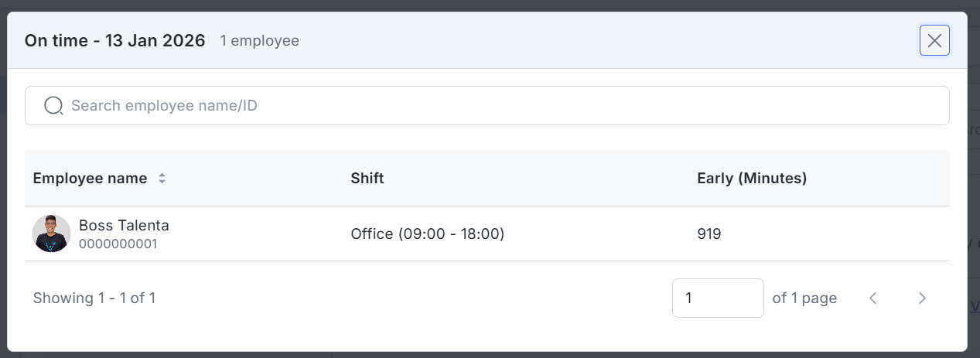
Task: Click the magnifier search icon
Action: pyautogui.click(x=53, y=106)
